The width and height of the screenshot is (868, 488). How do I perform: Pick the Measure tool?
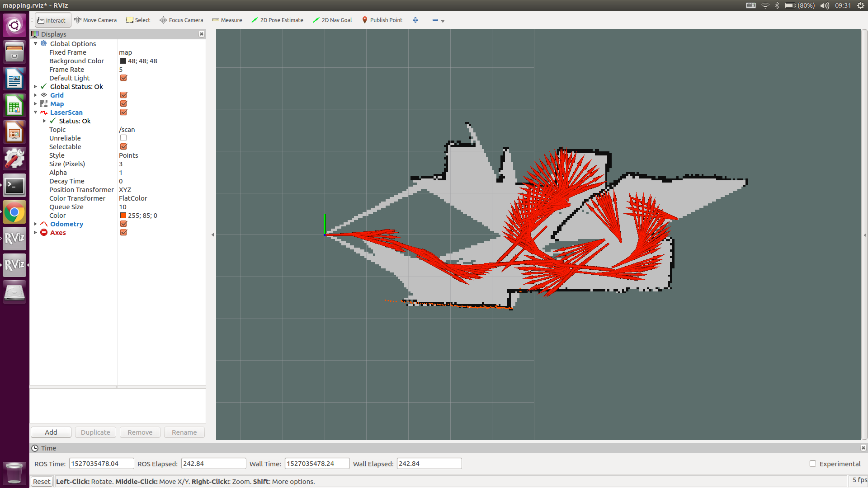click(227, 20)
